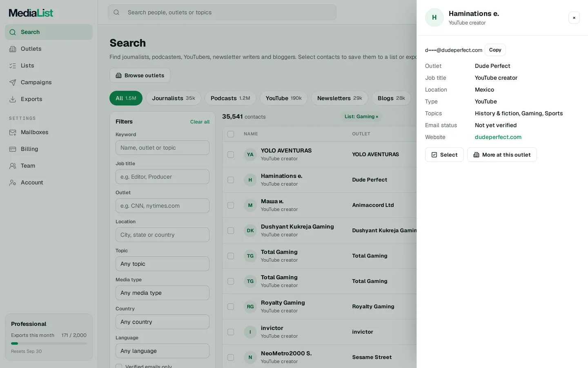Click the Exports this month progress bar

(49, 343)
